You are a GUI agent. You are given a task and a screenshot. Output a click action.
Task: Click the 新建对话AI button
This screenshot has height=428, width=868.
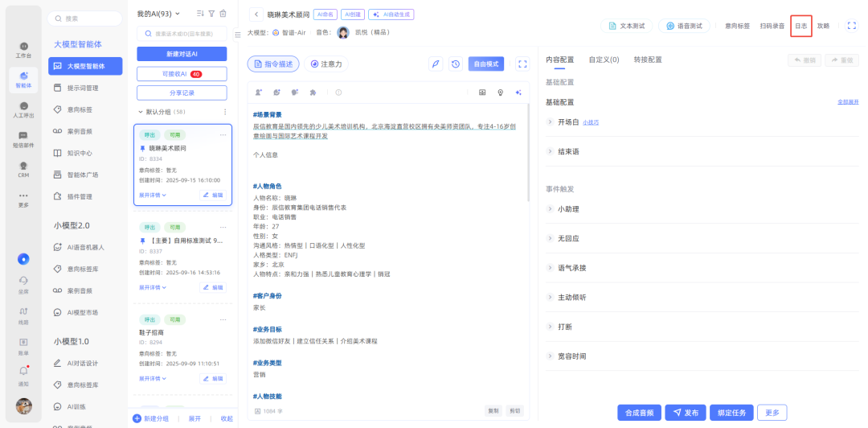[x=182, y=54]
